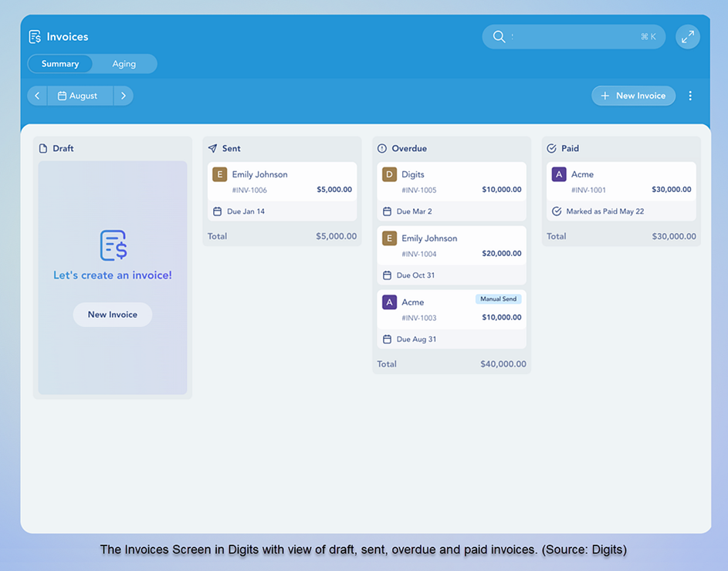
Task: Click the Paid column total $30,000.00
Action: (x=674, y=236)
